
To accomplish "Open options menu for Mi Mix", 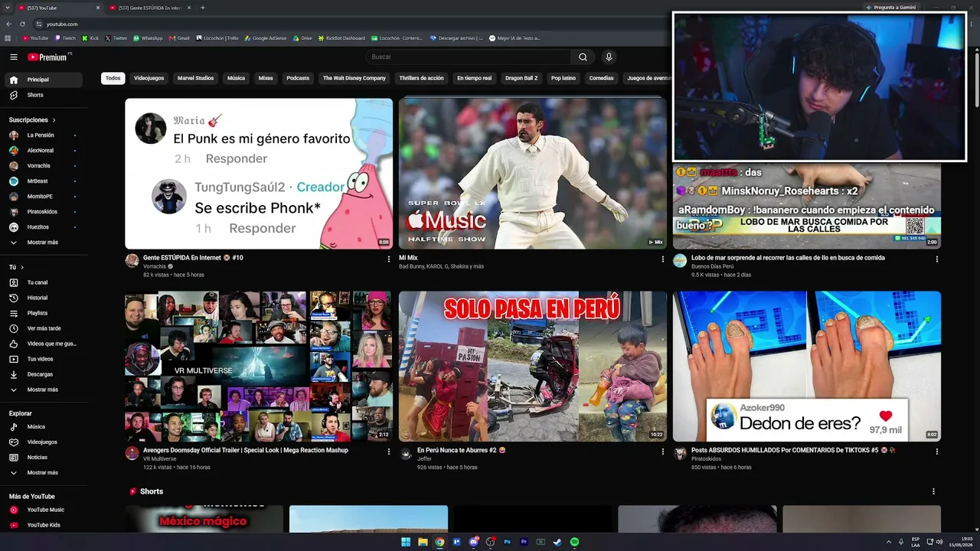I will point(663,259).
